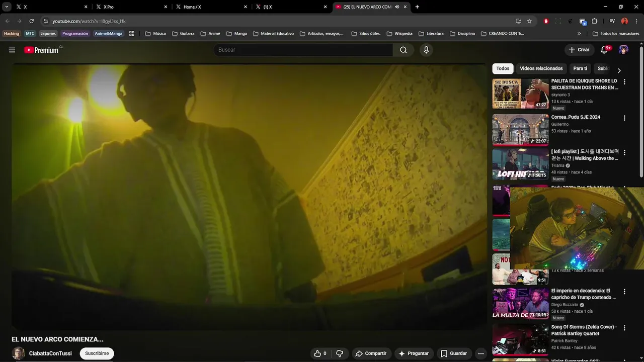Click the Compartir button
Image resolution: width=644 pixels, height=362 pixels.
(x=371, y=353)
